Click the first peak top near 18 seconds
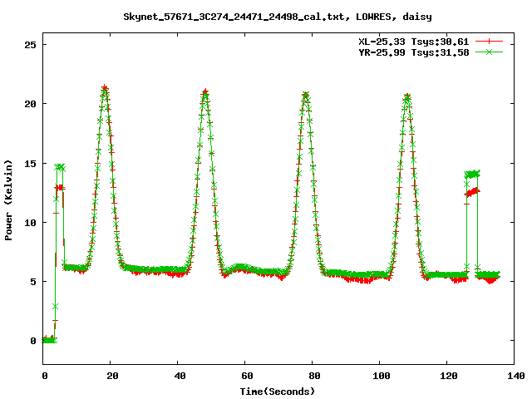This screenshot has height=399, width=532. coord(105,89)
